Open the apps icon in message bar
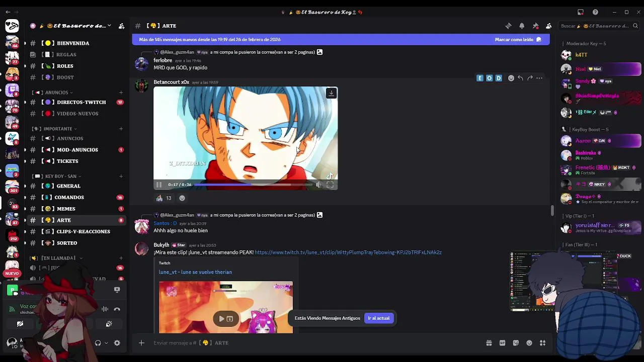Image resolution: width=644 pixels, height=362 pixels. pyautogui.click(x=542, y=343)
